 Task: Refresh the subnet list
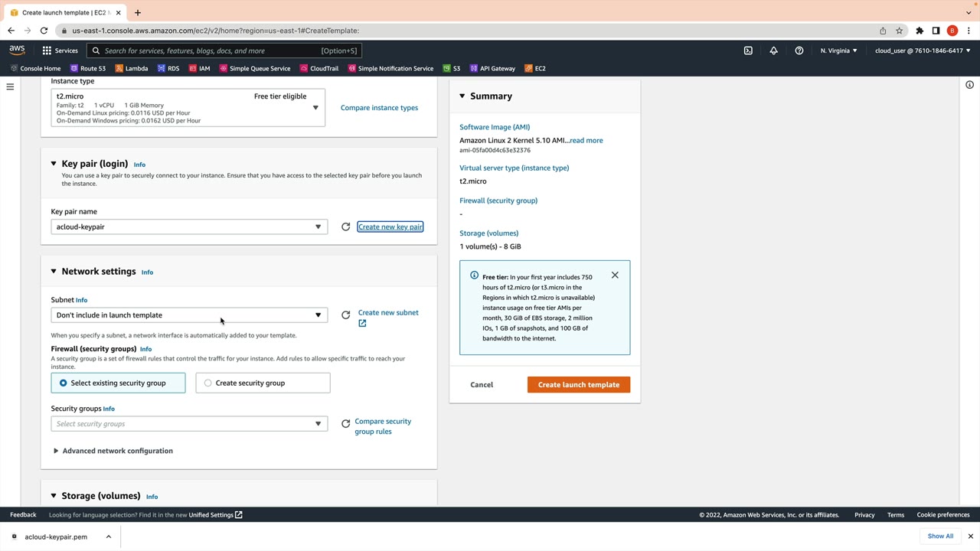346,315
